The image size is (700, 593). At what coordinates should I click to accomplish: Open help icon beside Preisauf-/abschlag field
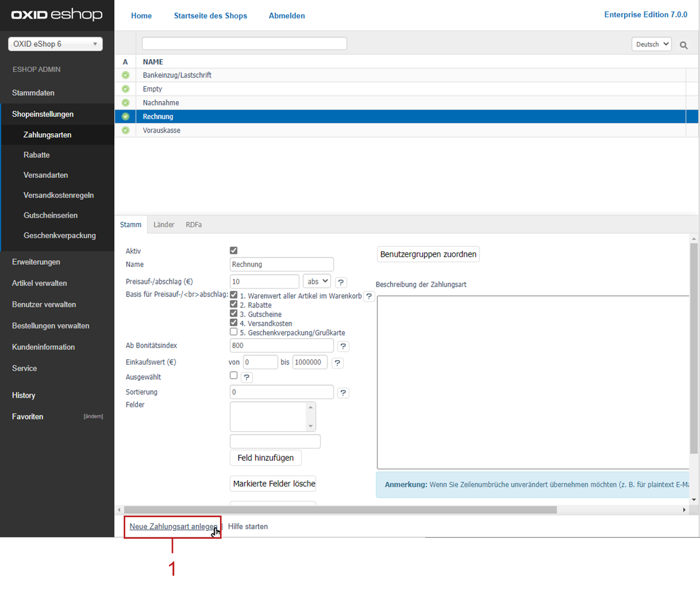click(x=341, y=282)
